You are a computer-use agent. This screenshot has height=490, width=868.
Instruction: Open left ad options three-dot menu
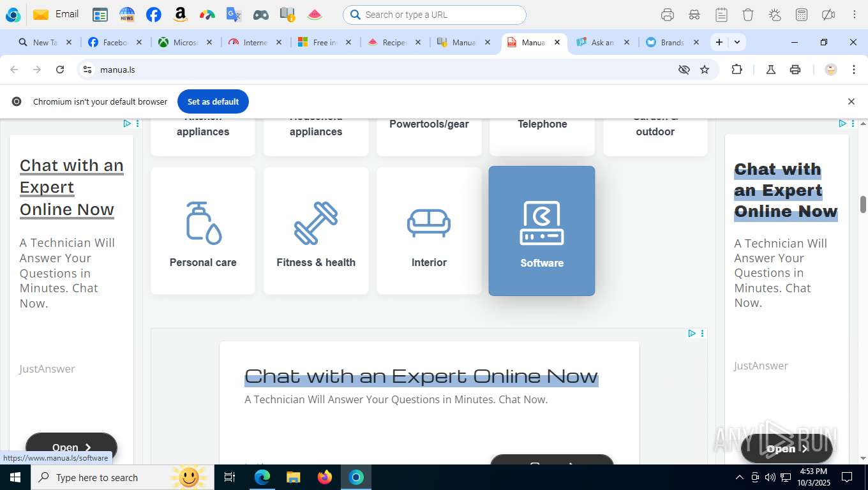click(x=137, y=124)
